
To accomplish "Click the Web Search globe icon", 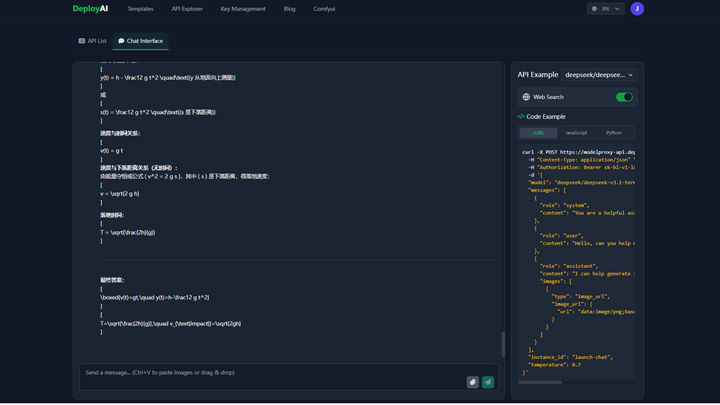I will pyautogui.click(x=526, y=97).
